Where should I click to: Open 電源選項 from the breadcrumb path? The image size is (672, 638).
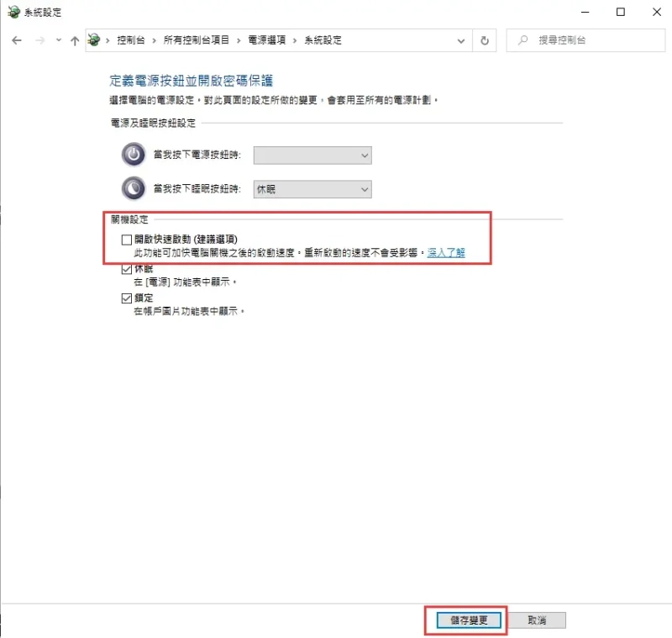pyautogui.click(x=266, y=40)
